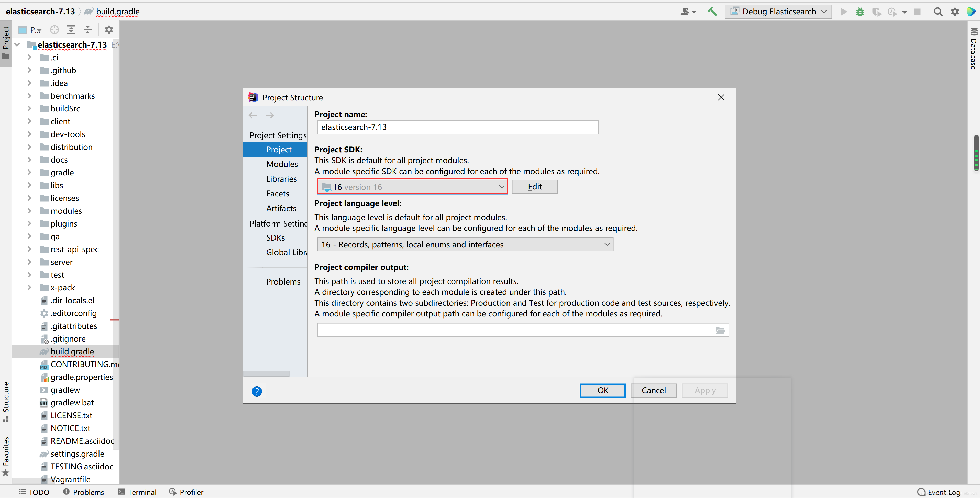Image resolution: width=980 pixels, height=498 pixels.
Task: Select SDKs under Platform Settings
Action: point(275,237)
